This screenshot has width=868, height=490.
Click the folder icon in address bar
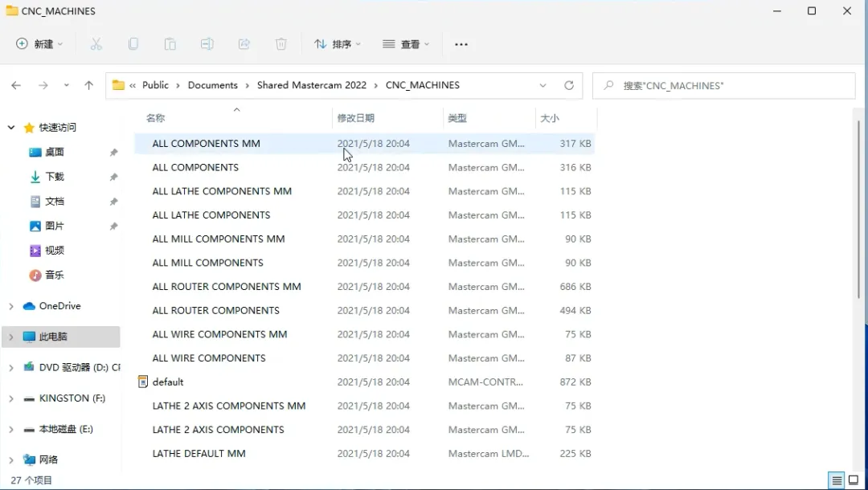(x=118, y=85)
